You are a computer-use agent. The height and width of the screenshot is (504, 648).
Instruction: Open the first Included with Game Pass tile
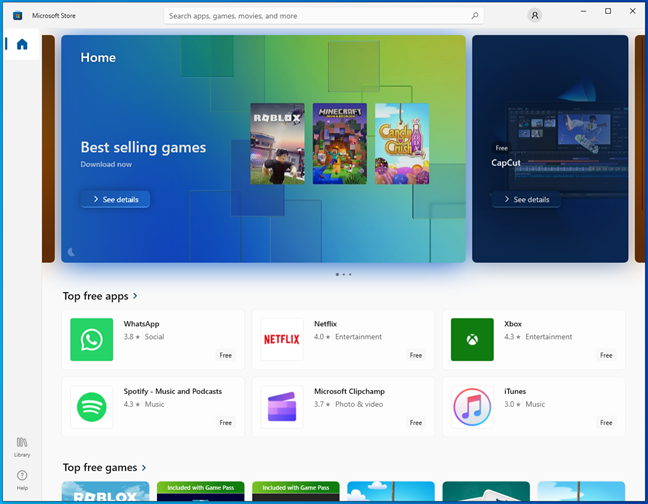pos(200,491)
